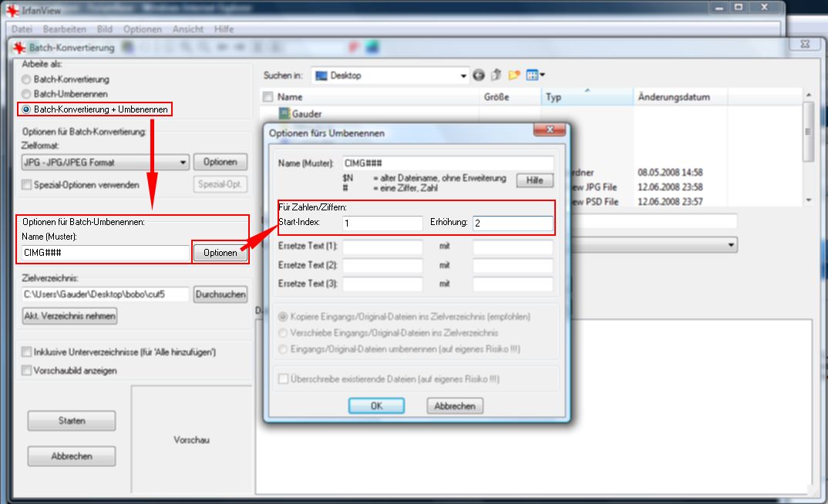Click the file list scroll down arrow
This screenshot has width=828, height=504.
coord(808,200)
